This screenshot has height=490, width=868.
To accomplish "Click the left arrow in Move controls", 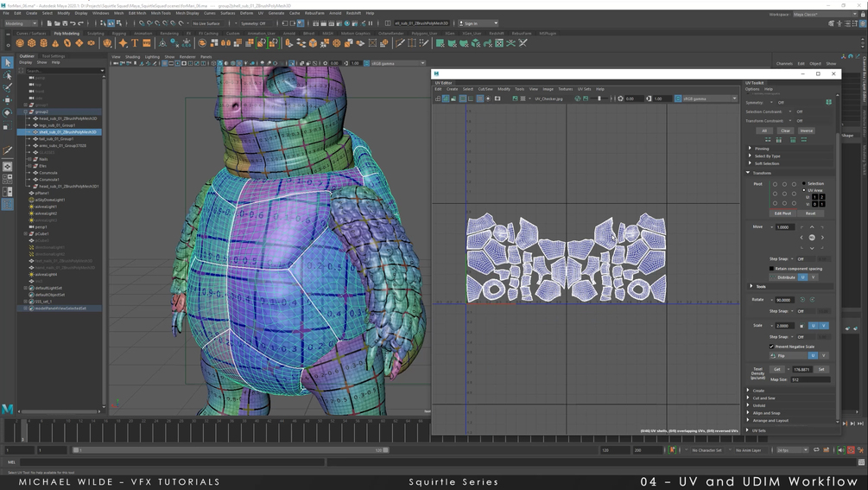I will click(x=801, y=238).
